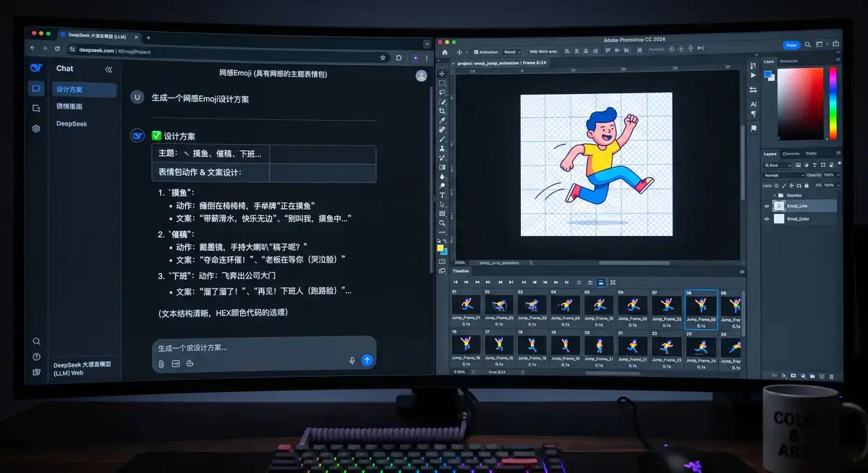The height and width of the screenshot is (473, 868).
Task: Open the Kind filter dropdown in Layers
Action: click(x=778, y=165)
